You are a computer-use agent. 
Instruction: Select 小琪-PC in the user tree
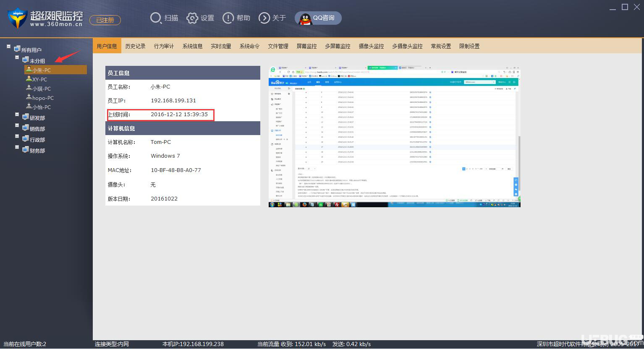click(x=42, y=89)
